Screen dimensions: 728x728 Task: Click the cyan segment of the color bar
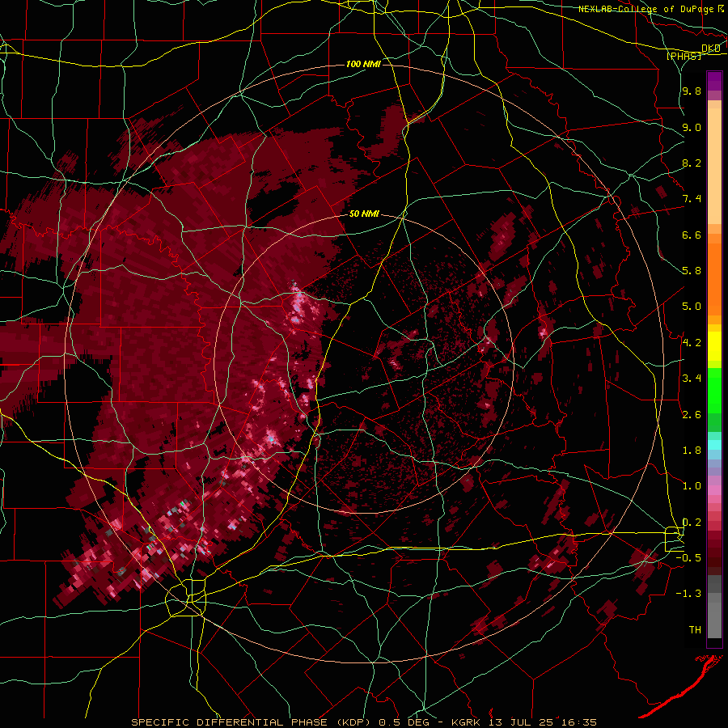click(x=714, y=445)
